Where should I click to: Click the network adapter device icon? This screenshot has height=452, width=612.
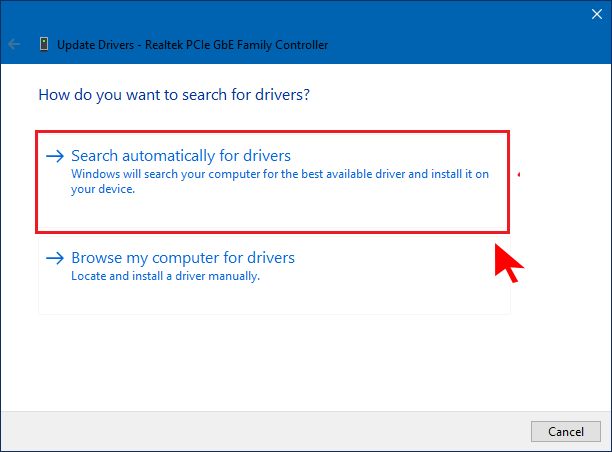(44, 44)
